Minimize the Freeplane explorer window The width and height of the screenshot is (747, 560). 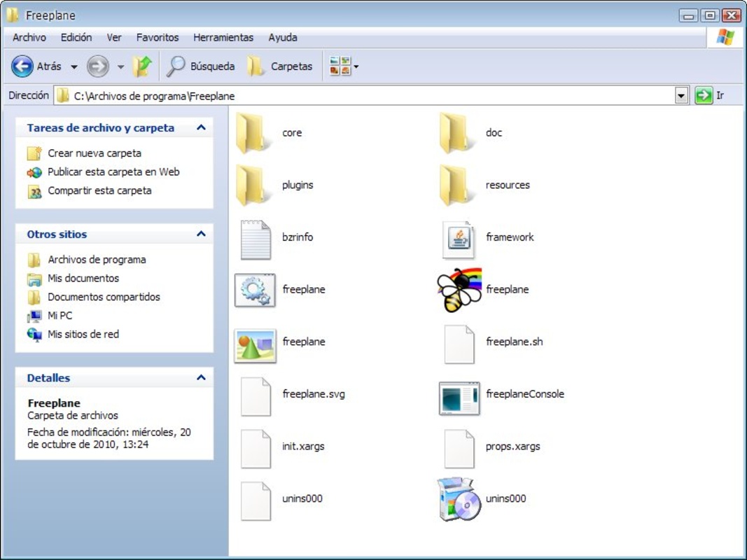click(x=688, y=15)
